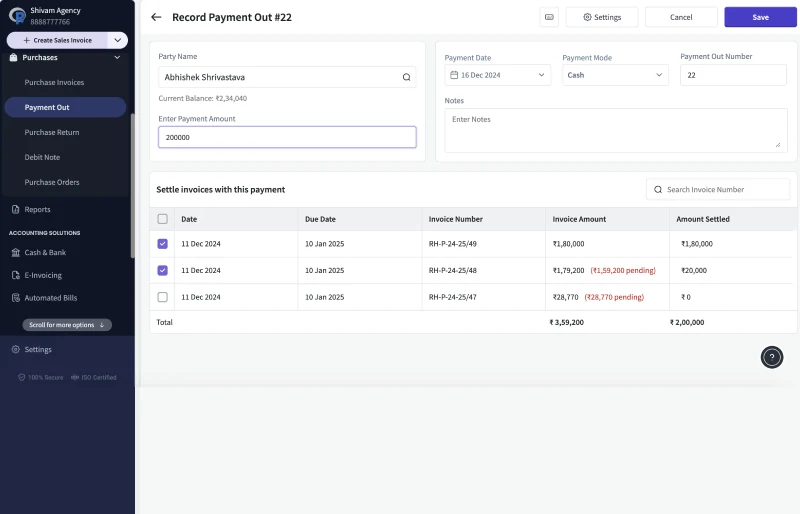This screenshot has width=800, height=514.
Task: Click total invoice amount ₹ 3,59,200
Action: (x=566, y=323)
